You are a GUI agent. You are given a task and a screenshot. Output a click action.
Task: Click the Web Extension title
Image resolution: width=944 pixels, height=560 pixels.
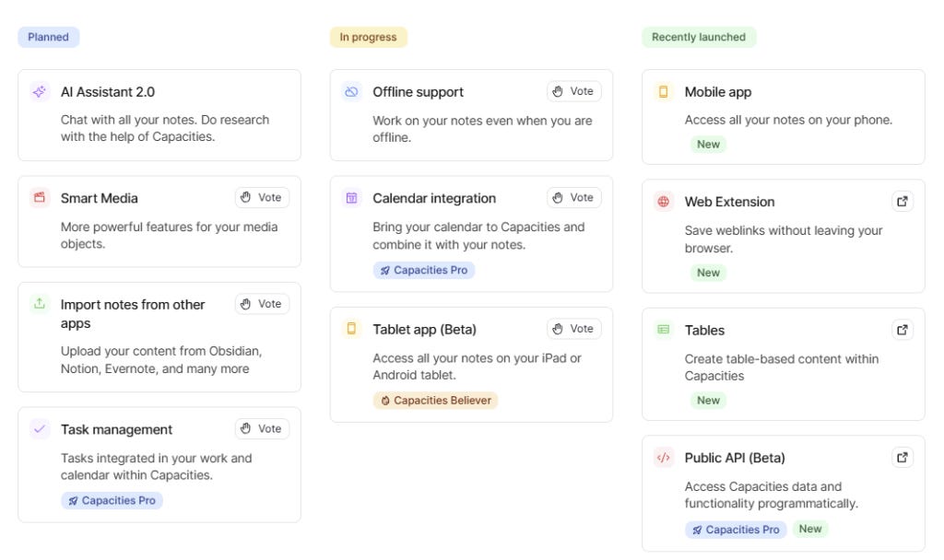pos(730,202)
